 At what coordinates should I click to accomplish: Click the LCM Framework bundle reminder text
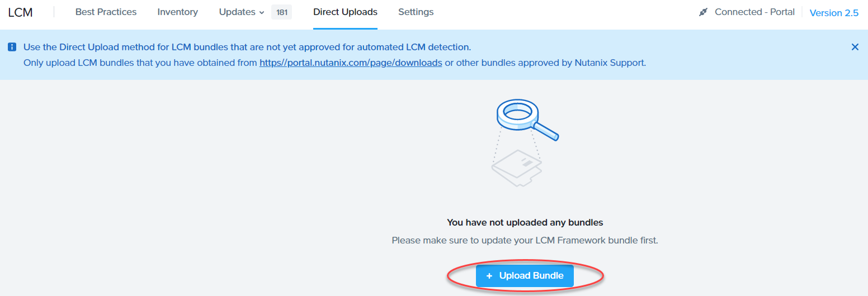click(x=525, y=240)
